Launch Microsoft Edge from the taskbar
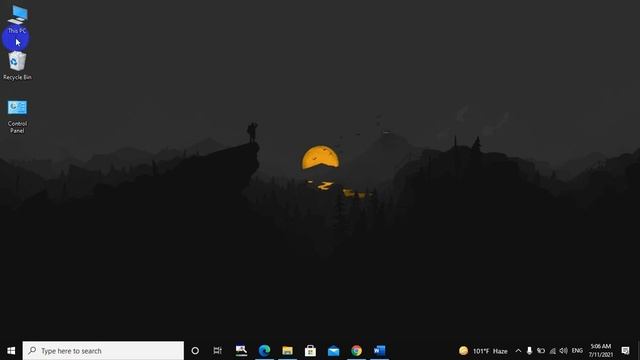The height and width of the screenshot is (360, 640). (x=264, y=351)
